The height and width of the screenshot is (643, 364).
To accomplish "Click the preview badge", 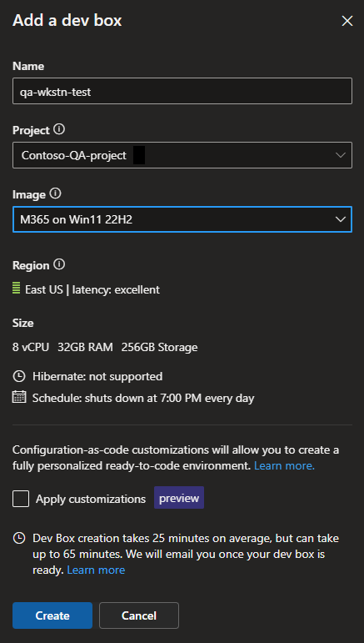I will [179, 498].
